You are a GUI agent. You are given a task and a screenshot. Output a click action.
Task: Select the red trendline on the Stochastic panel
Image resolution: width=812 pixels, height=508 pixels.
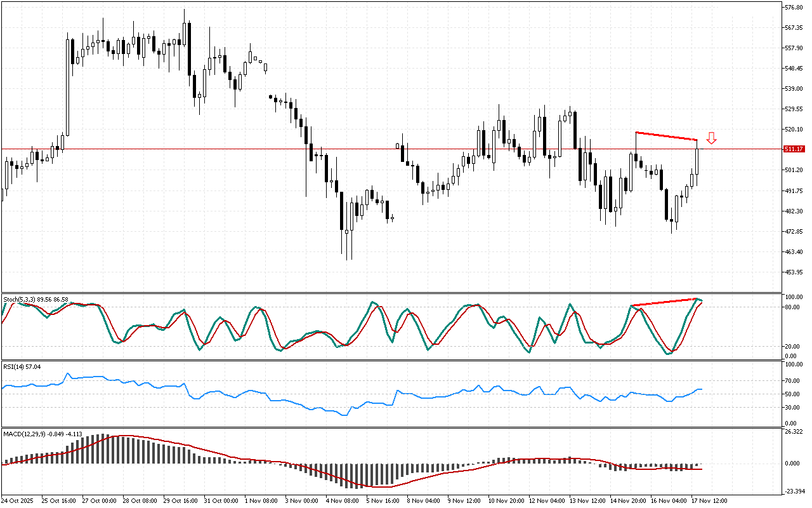point(664,302)
